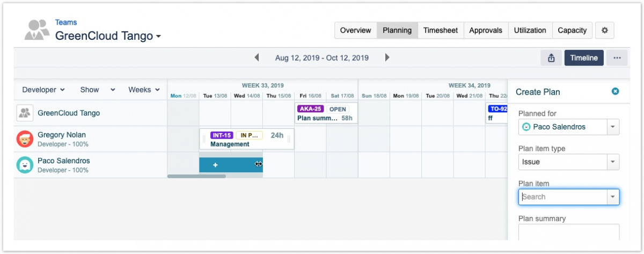Click the share/export icon
This screenshot has height=254, width=644.
click(551, 58)
